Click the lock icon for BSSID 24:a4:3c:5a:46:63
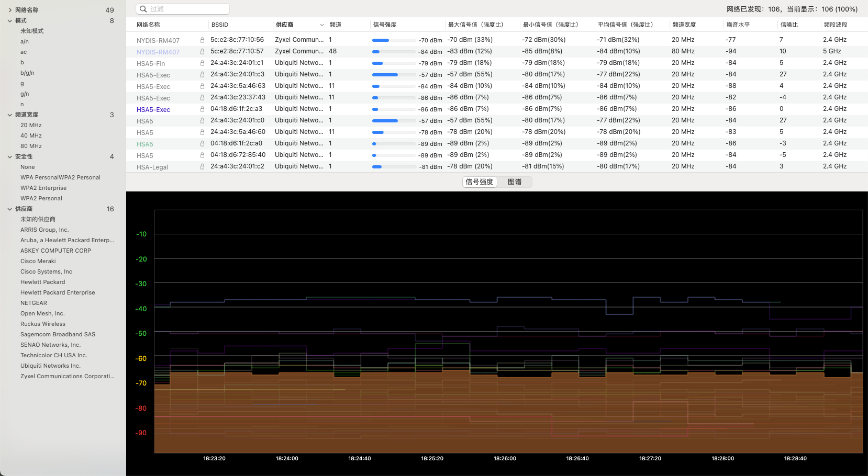Screen dimensions: 868x476 point(202,86)
